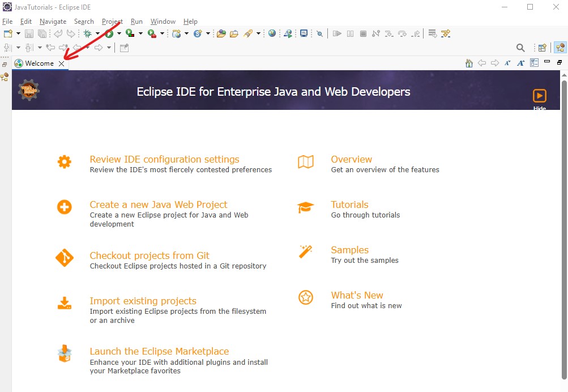This screenshot has height=392, width=568.
Task: Click the Open Type folder icon
Action: (221, 33)
